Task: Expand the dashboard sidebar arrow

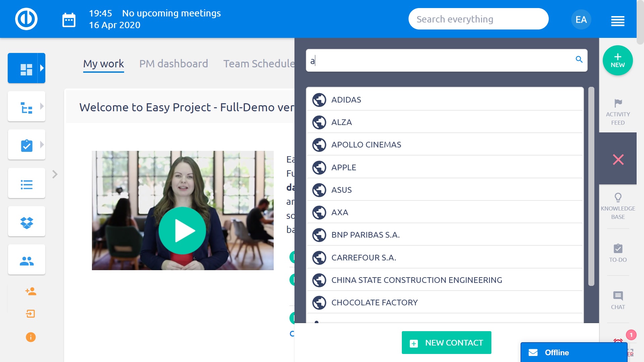Action: 42,68
